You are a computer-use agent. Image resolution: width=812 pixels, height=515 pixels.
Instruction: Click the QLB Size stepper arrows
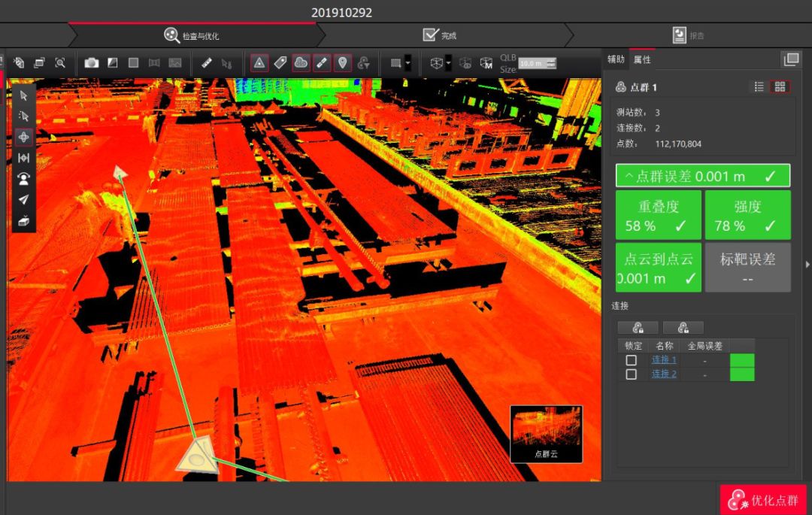pyautogui.click(x=552, y=63)
